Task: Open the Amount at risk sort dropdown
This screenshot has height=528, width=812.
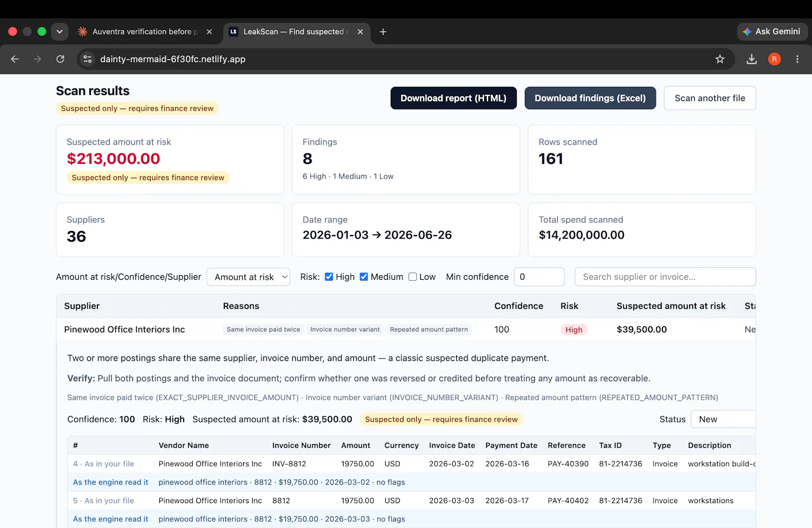Action: pyautogui.click(x=248, y=277)
